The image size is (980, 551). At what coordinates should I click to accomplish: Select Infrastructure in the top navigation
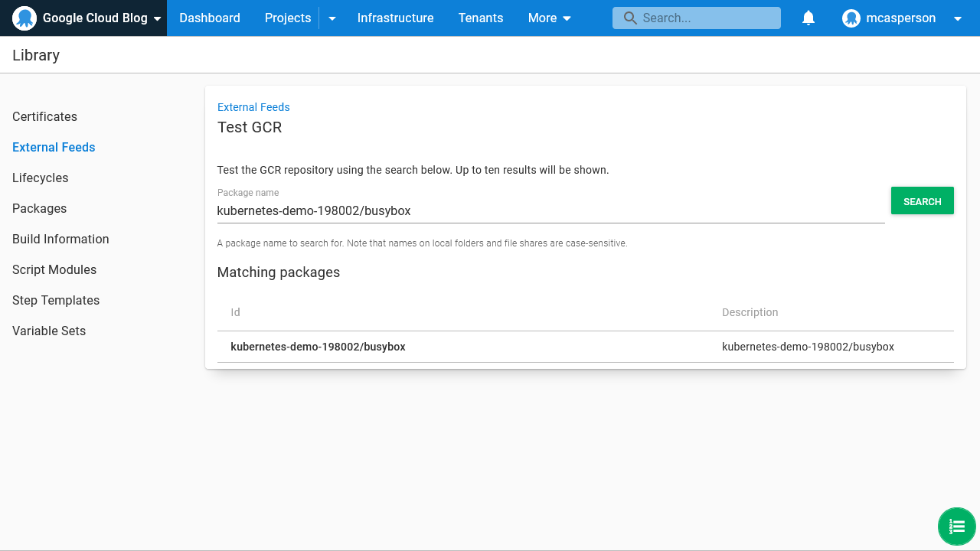point(395,18)
